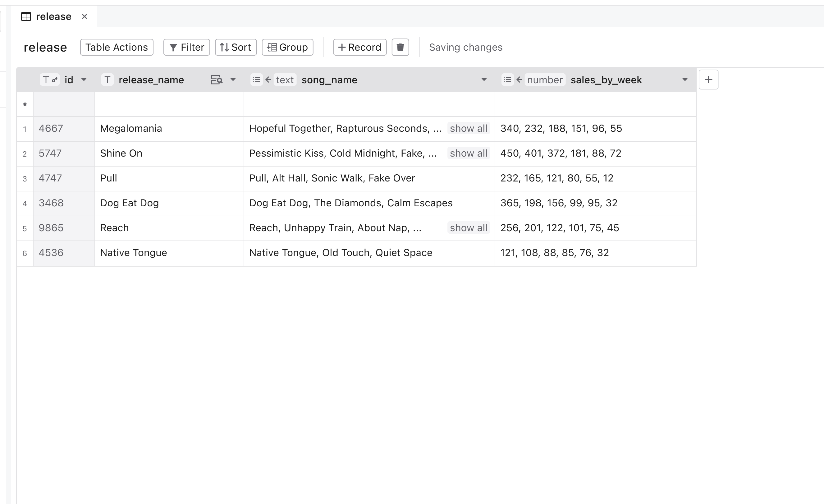The height and width of the screenshot is (504, 824).
Task: Show all songs for Reach release
Action: (x=468, y=228)
